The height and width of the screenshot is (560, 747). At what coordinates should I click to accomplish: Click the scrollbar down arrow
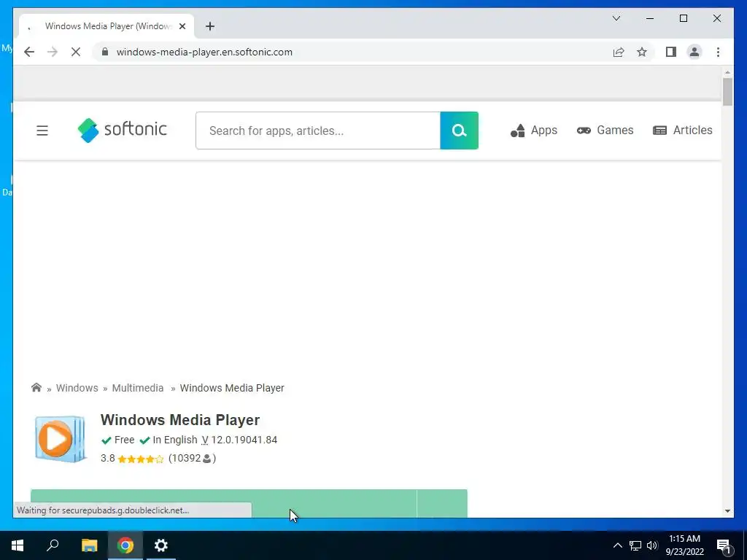(727, 511)
